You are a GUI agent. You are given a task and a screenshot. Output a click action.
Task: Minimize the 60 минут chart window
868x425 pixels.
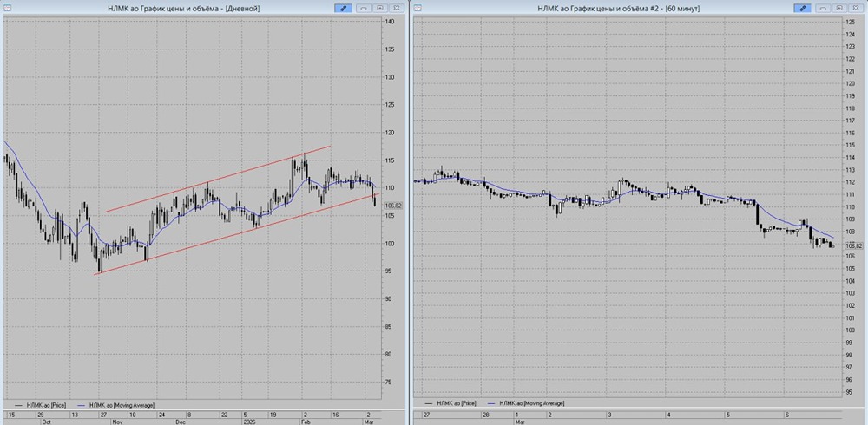tap(823, 9)
